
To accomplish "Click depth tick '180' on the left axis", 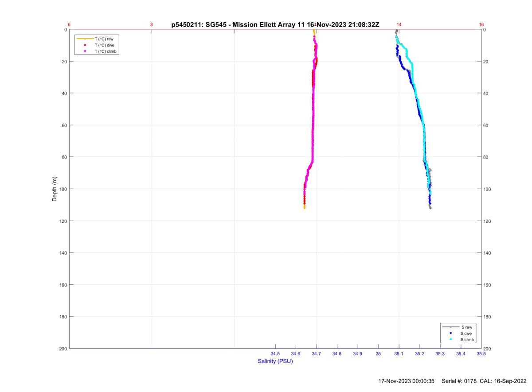I will point(63,317).
